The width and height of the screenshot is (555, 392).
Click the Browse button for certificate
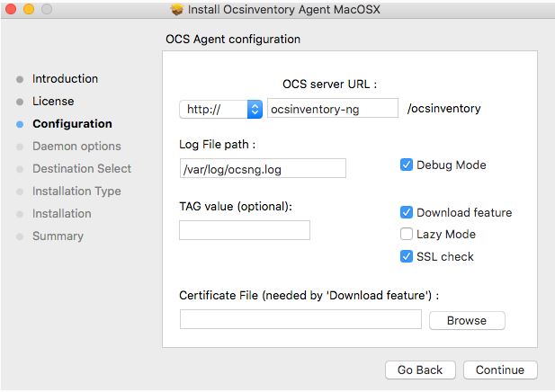tap(466, 320)
